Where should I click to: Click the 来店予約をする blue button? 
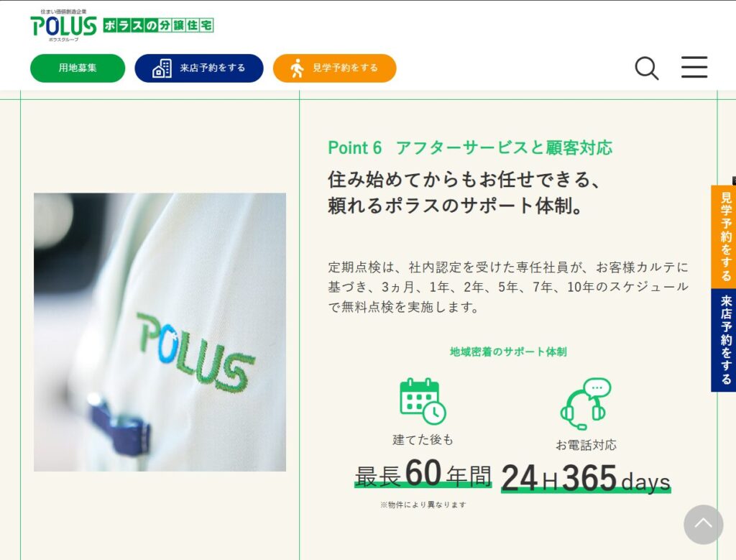point(199,68)
